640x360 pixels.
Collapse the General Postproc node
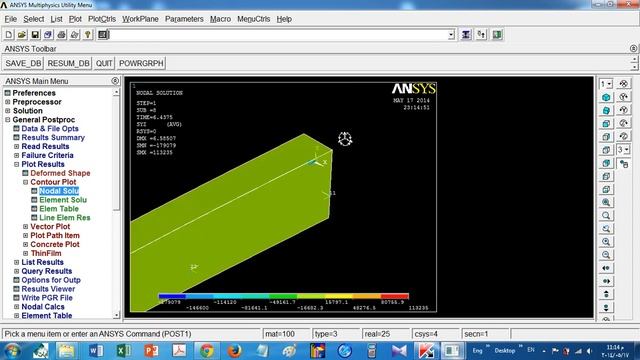(x=8, y=120)
